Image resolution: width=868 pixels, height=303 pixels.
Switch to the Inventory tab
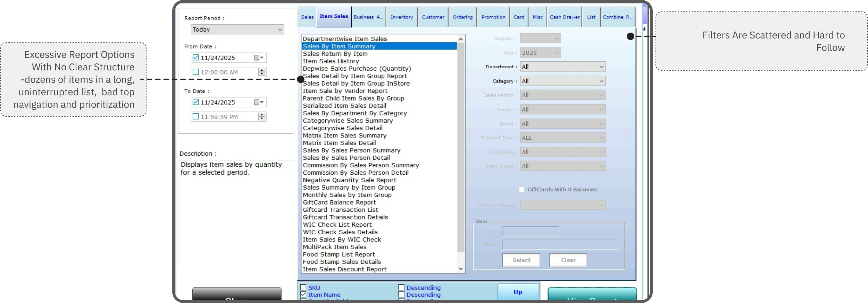click(402, 17)
